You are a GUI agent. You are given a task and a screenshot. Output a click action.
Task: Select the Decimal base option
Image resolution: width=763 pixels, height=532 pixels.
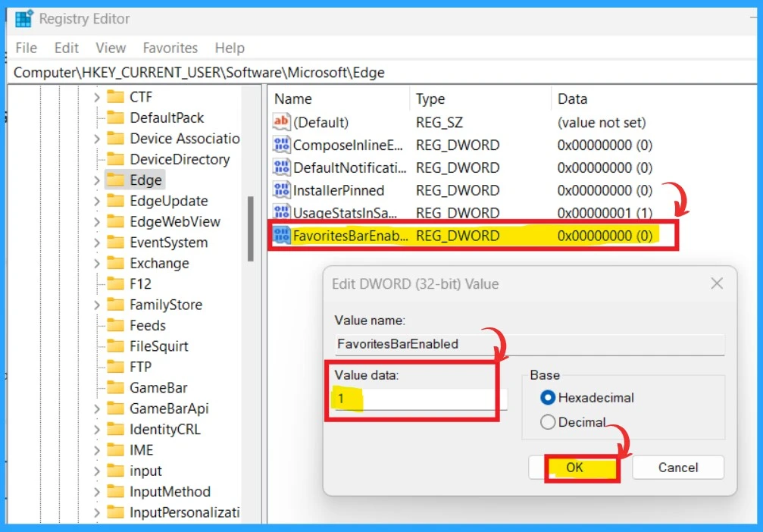574,422
